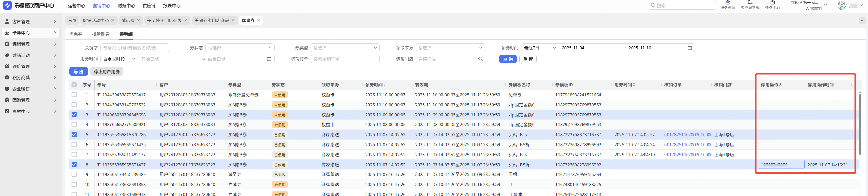868x196 pixels.
Task: Open the 财务中心 top menu
Action: pyautogui.click(x=126, y=6)
